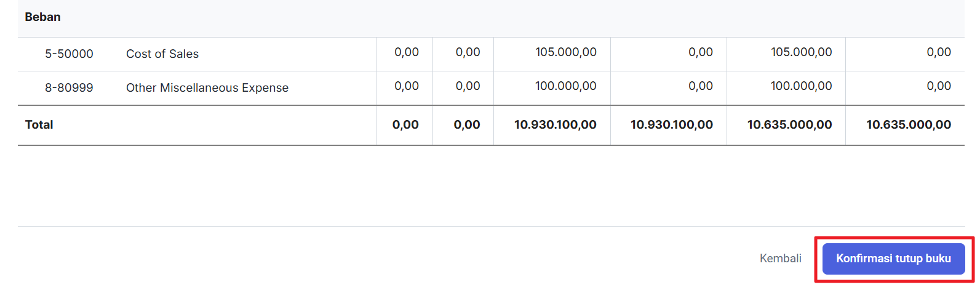Screen dimensions: 980x290
Task: Select first total value 10.635.000,00
Action: [790, 124]
